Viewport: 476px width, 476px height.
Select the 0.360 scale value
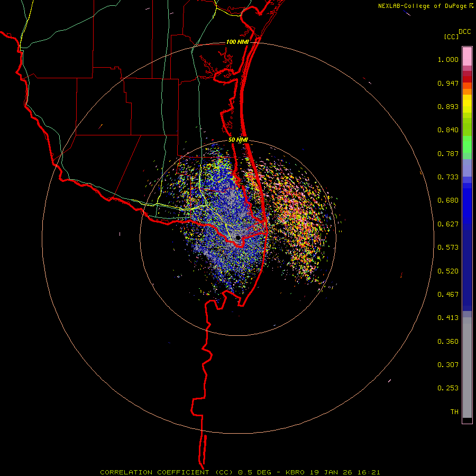pyautogui.click(x=448, y=342)
